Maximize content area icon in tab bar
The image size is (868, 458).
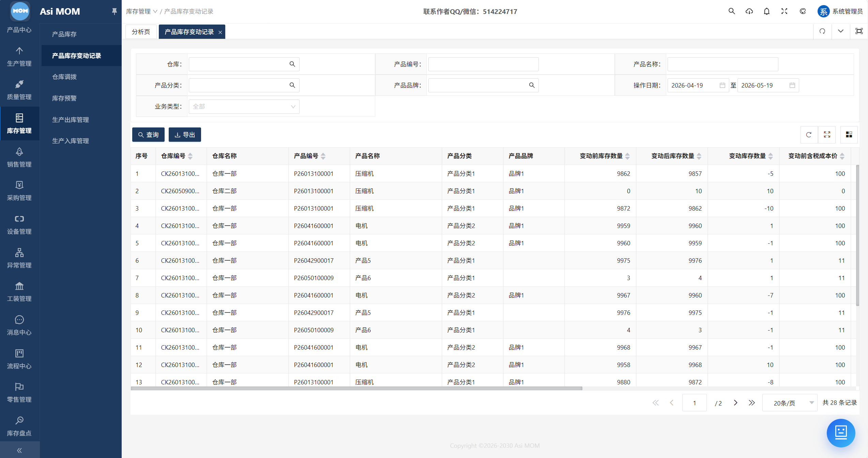pyautogui.click(x=859, y=31)
